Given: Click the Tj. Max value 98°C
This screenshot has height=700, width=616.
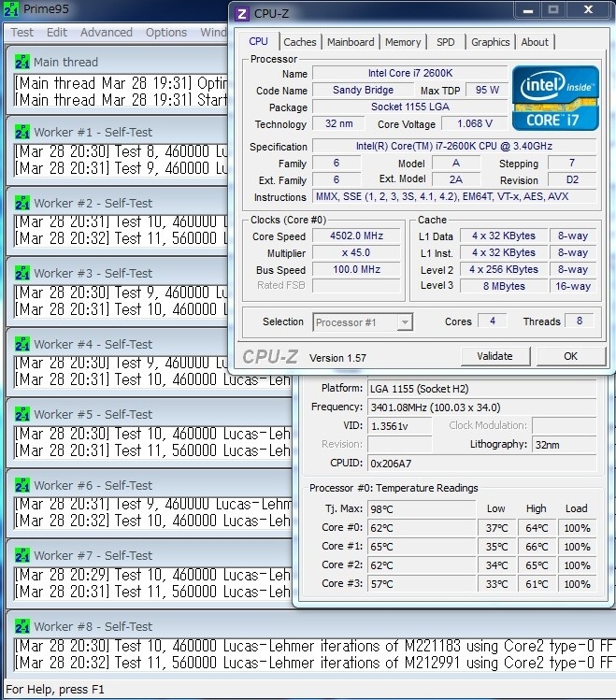Looking at the screenshot, I should coord(421,509).
